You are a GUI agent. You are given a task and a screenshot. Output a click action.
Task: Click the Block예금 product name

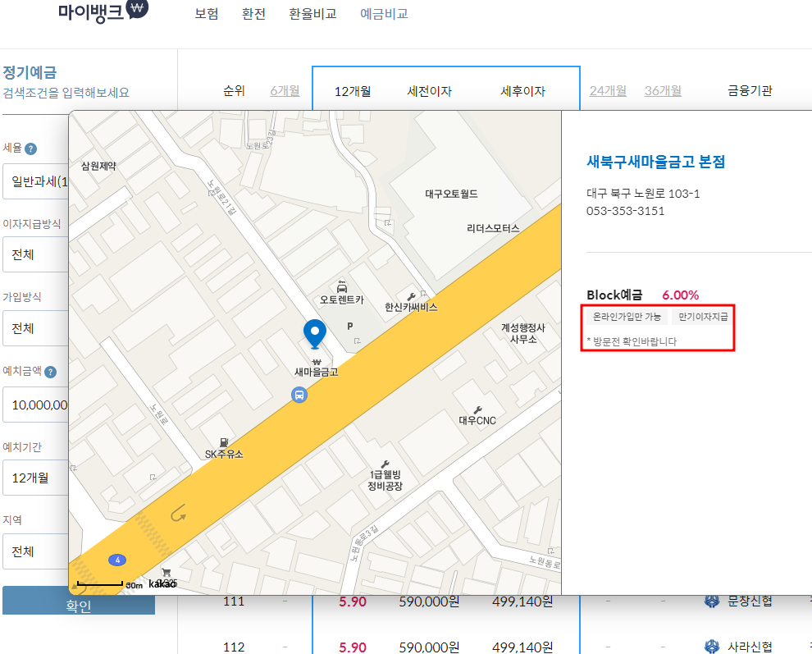pos(614,295)
